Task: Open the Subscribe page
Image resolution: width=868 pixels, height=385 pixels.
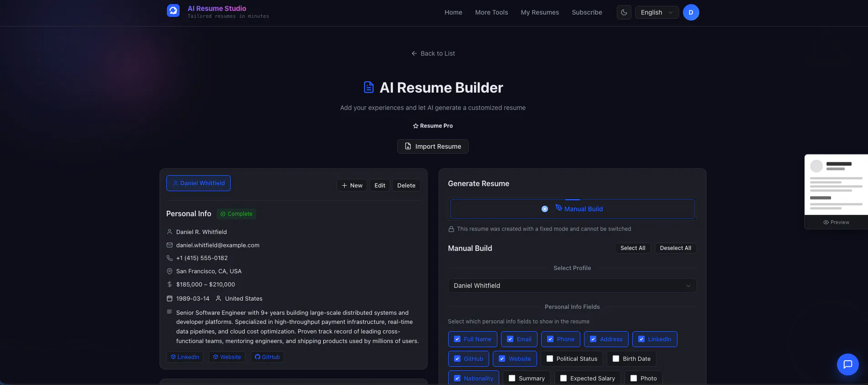Action: [587, 12]
